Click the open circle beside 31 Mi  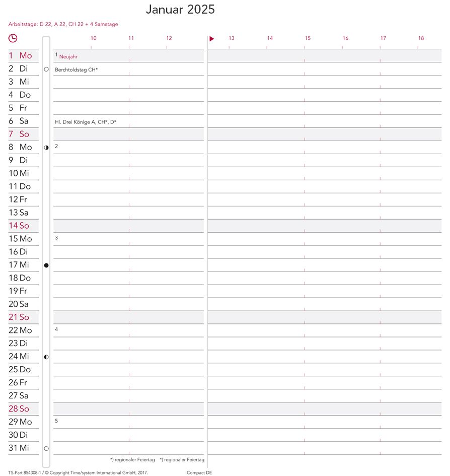tap(46, 448)
